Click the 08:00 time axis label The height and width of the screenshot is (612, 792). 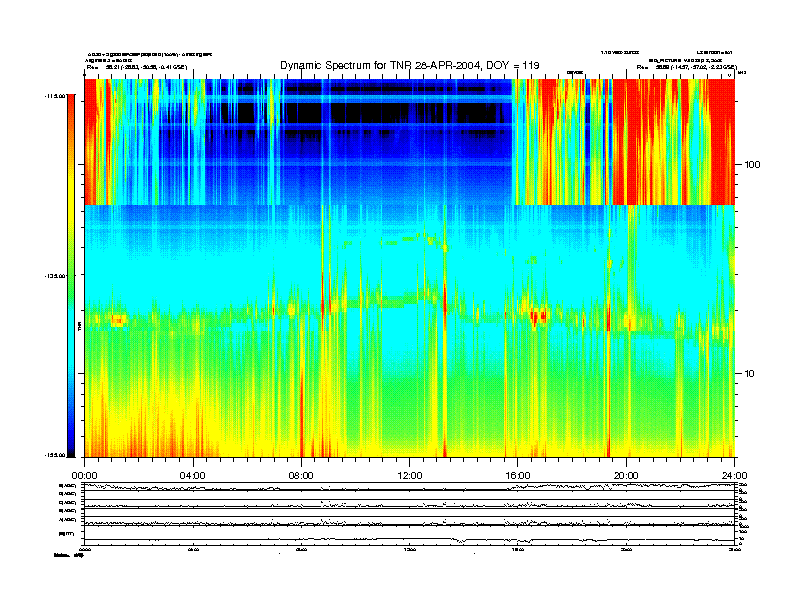pyautogui.click(x=302, y=476)
